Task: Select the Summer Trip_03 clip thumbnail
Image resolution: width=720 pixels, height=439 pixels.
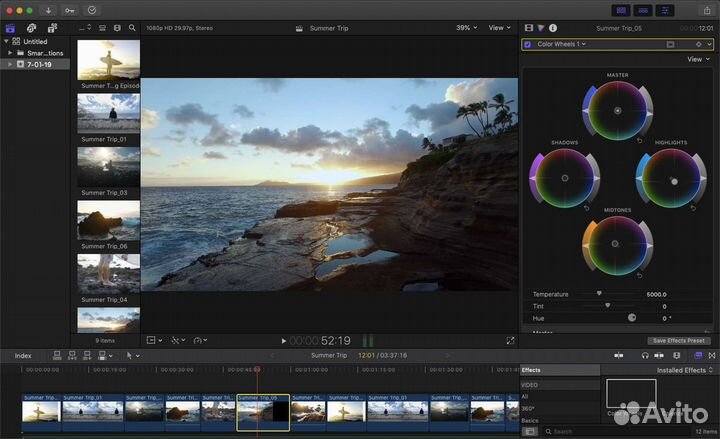Action: click(108, 166)
